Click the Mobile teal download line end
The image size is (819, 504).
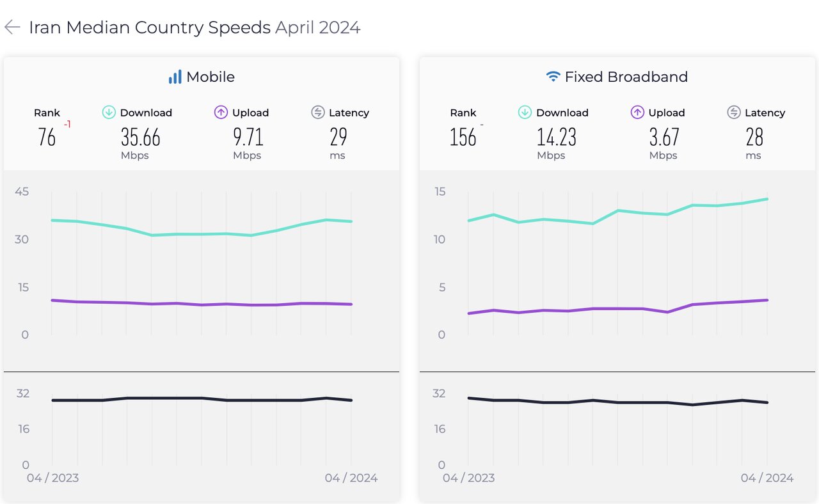coord(351,221)
